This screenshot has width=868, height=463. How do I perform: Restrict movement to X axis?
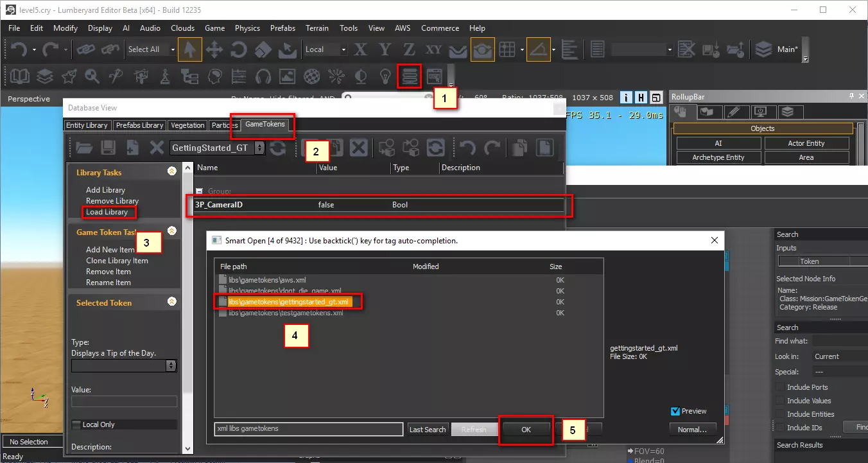point(361,49)
